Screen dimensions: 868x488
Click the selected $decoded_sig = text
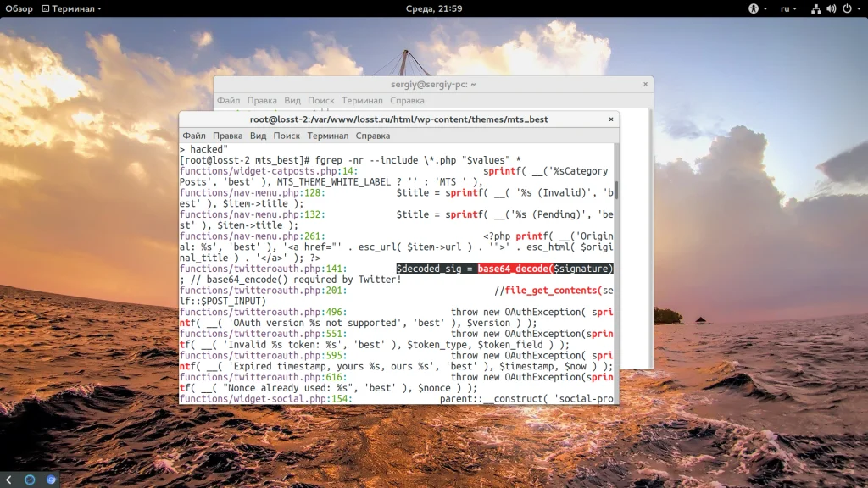[437, 269]
